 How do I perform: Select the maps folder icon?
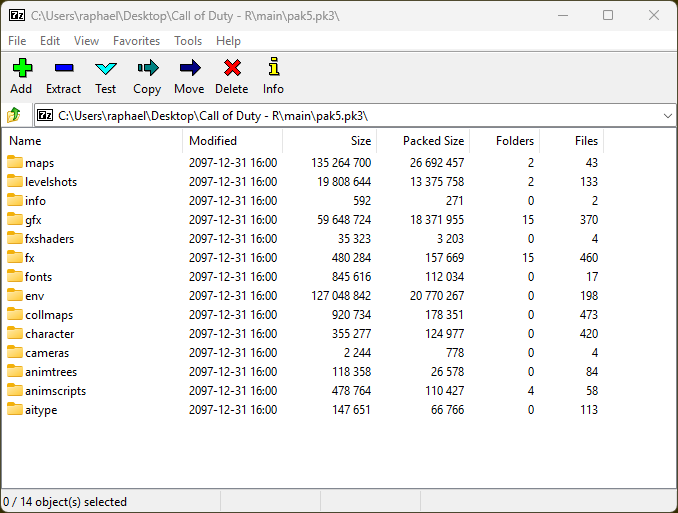tap(15, 162)
